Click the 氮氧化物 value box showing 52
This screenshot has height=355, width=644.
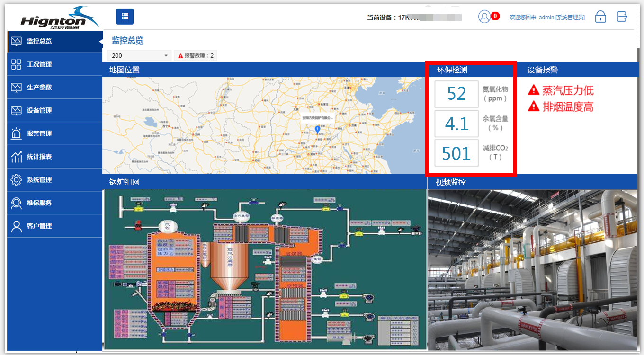tap(456, 93)
